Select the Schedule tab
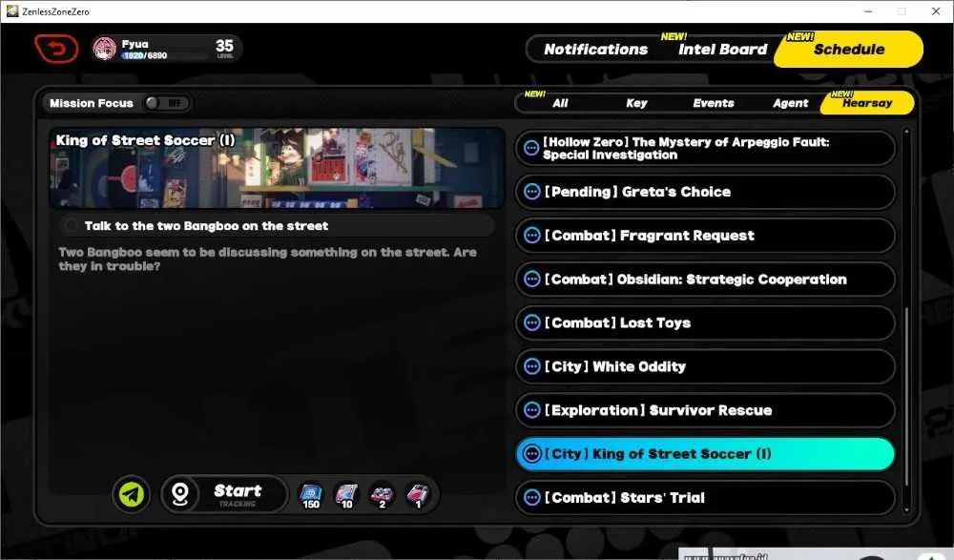This screenshot has width=954, height=560. click(849, 50)
